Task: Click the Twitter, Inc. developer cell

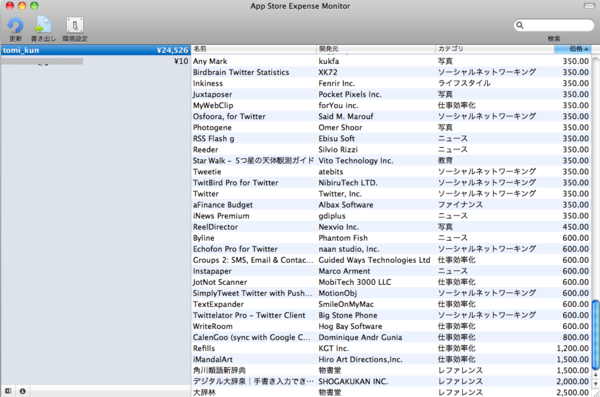Action: coord(340,194)
